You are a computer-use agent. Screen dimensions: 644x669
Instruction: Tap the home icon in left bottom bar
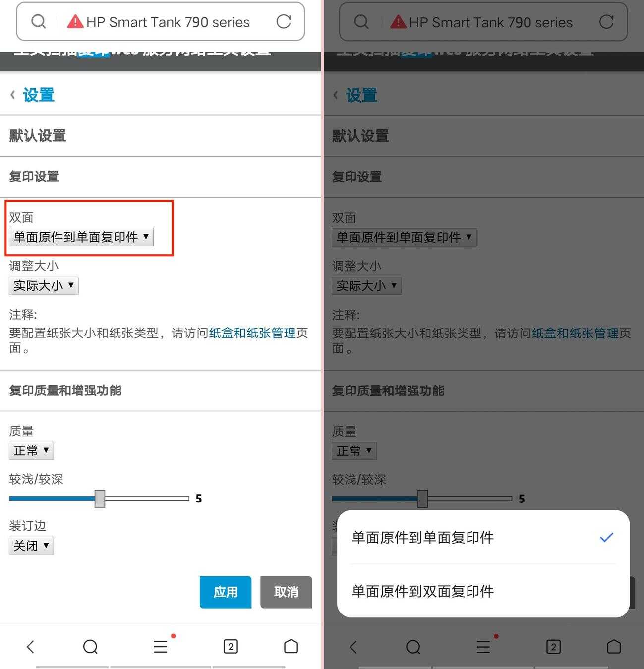[x=291, y=646]
